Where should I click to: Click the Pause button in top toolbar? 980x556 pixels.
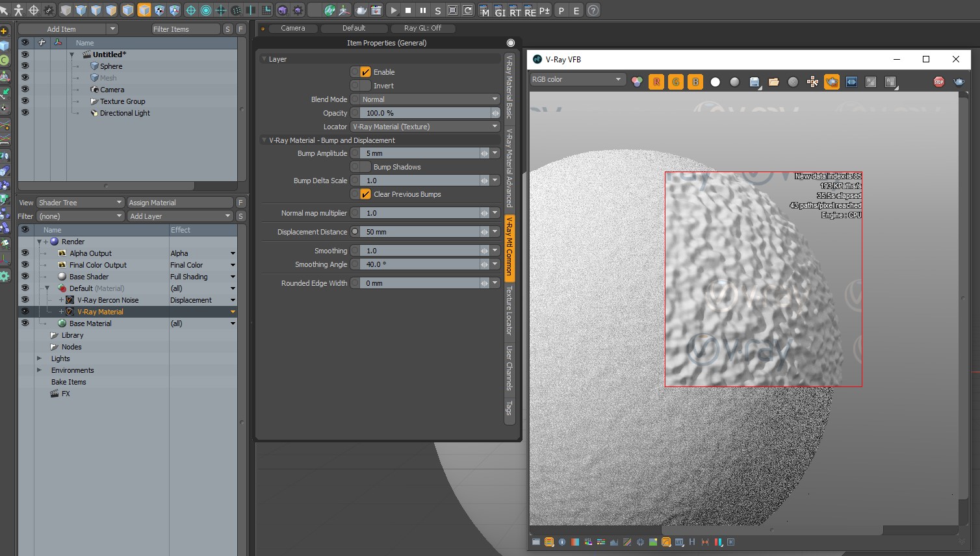pos(423,10)
